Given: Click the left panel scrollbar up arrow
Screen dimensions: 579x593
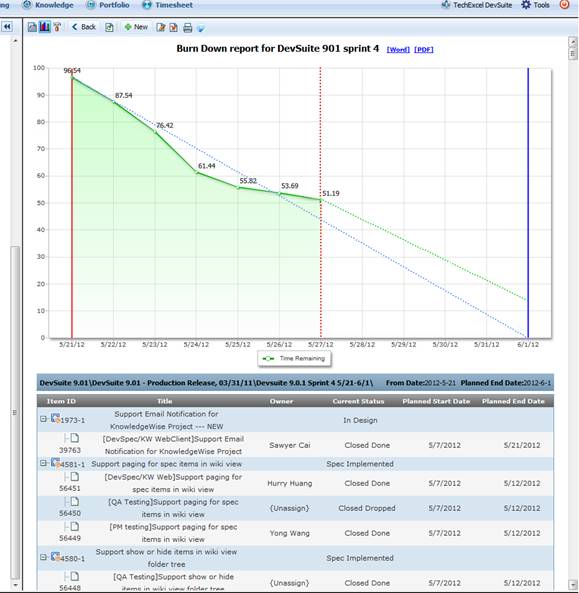Looking at the screenshot, I should (x=15, y=40).
